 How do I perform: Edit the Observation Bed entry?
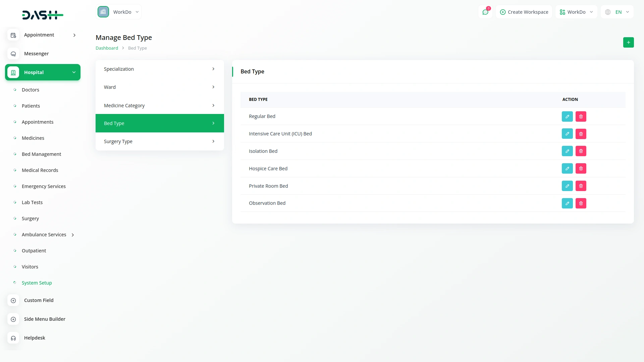[x=567, y=203]
